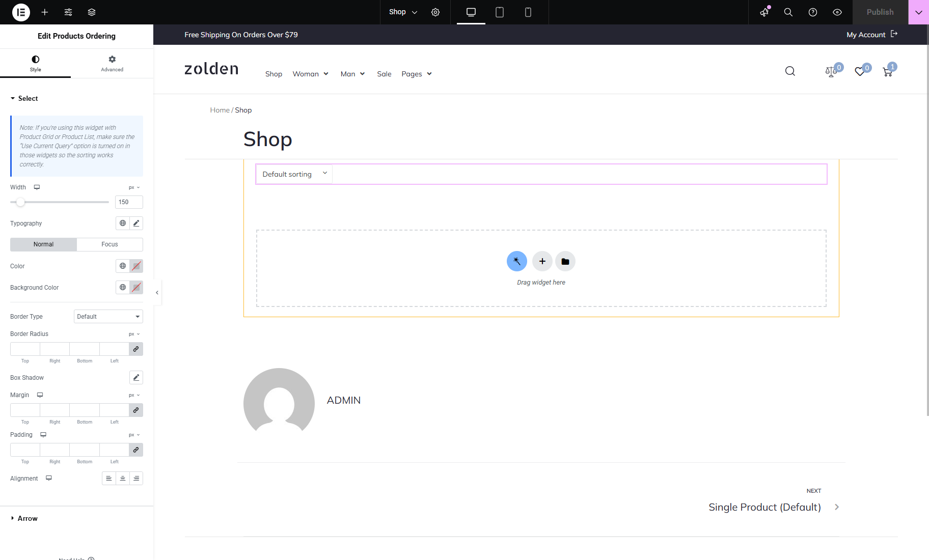This screenshot has width=929, height=560.
Task: Open the Finder search icon in top bar
Action: (788, 12)
